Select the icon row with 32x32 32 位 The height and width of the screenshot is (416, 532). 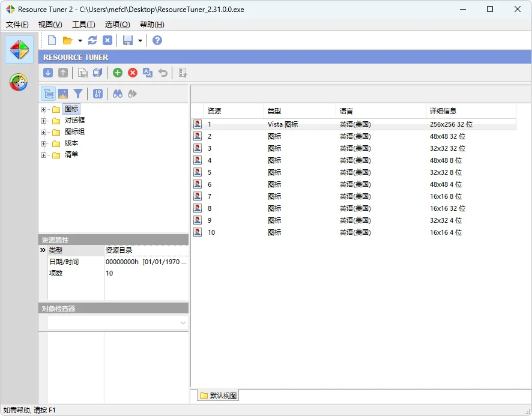(x=354, y=148)
